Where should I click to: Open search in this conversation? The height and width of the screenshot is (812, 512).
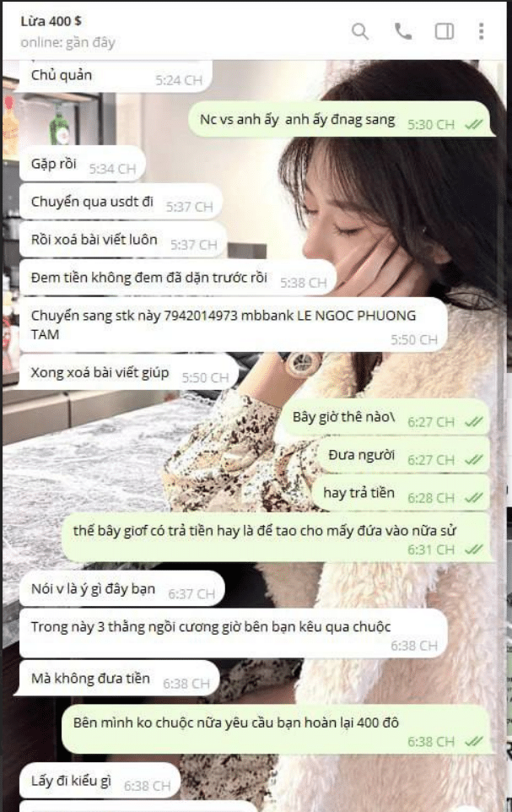[x=360, y=31]
